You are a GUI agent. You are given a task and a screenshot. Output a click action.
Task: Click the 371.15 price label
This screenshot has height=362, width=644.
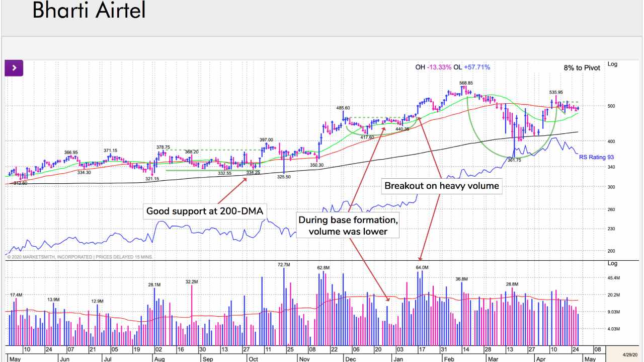[x=111, y=150]
